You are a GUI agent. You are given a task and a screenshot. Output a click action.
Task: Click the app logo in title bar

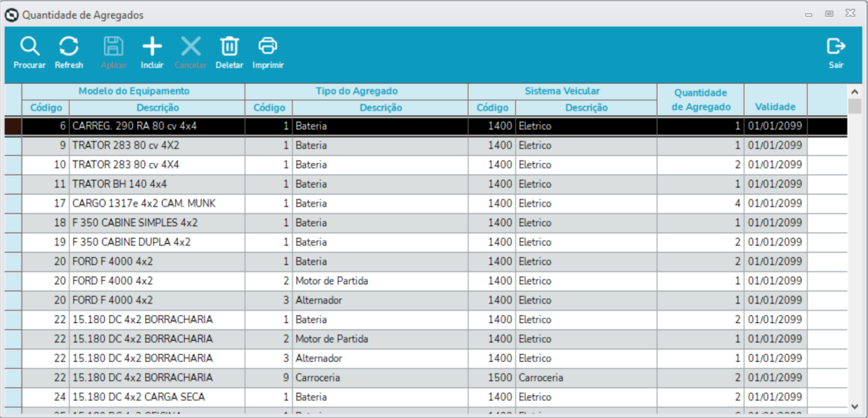click(x=11, y=15)
